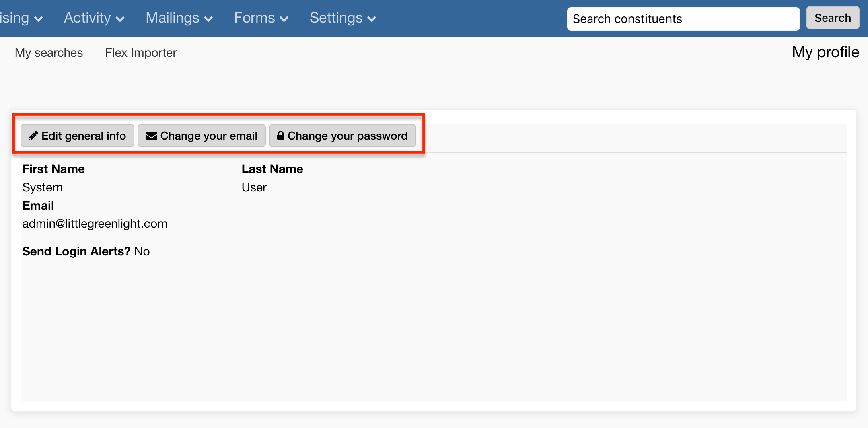Select the admin@littlegreenlight.com email text
868x428 pixels.
95,224
